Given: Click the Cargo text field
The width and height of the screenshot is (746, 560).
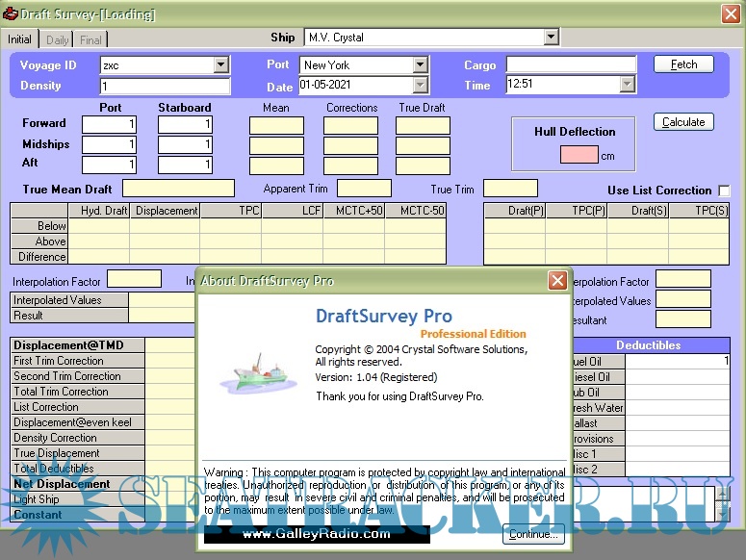Looking at the screenshot, I should click(x=571, y=65).
